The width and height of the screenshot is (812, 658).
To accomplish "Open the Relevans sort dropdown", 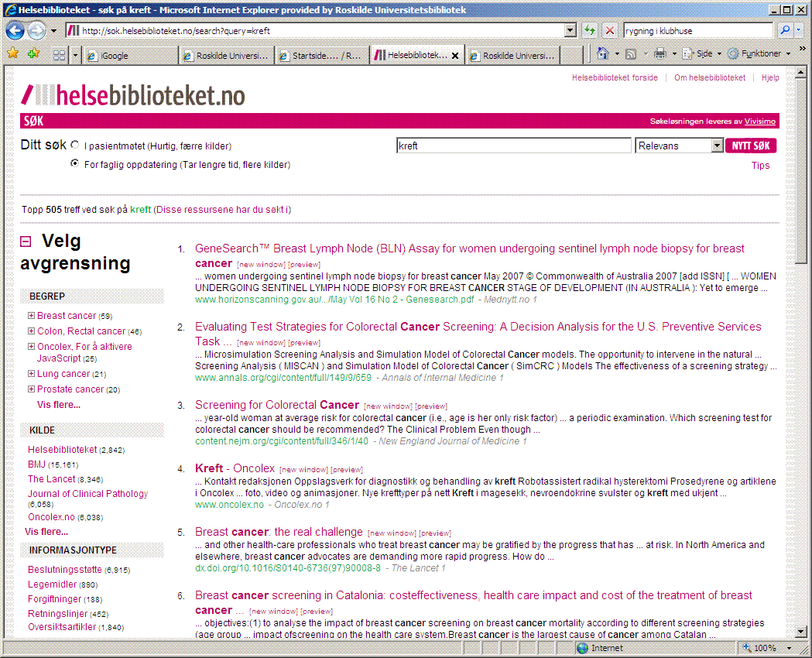I will click(x=679, y=146).
